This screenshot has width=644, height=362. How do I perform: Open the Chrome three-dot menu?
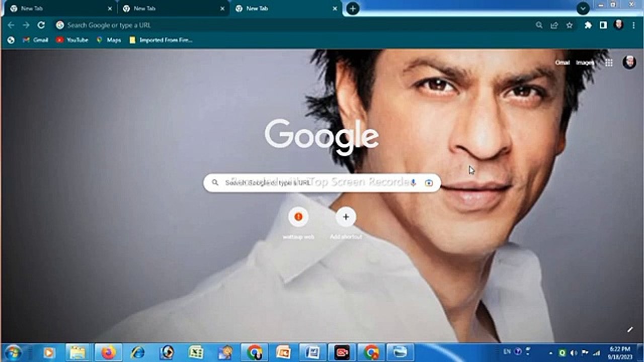pyautogui.click(x=633, y=25)
